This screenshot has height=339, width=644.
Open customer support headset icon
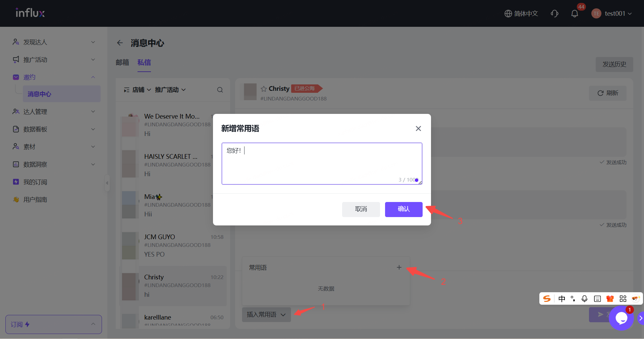tap(554, 13)
